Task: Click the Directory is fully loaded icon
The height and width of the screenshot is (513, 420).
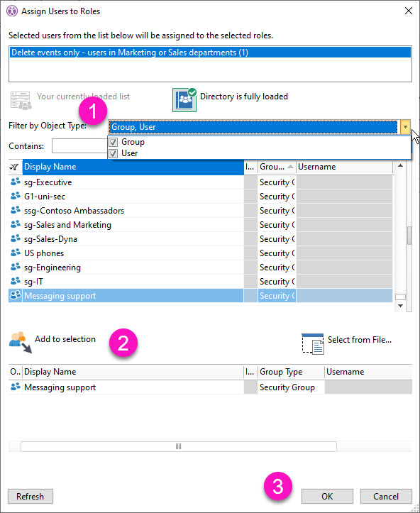Action: coord(184,100)
